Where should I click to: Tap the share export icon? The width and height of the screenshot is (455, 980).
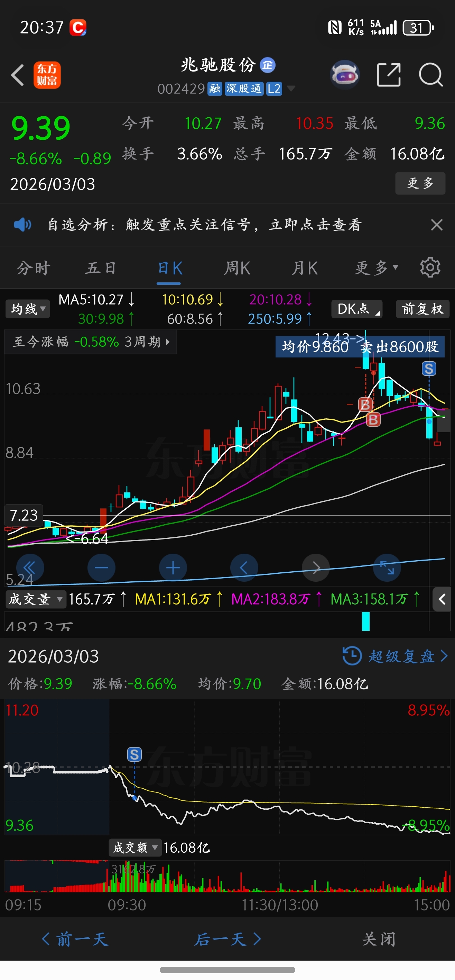(x=389, y=75)
